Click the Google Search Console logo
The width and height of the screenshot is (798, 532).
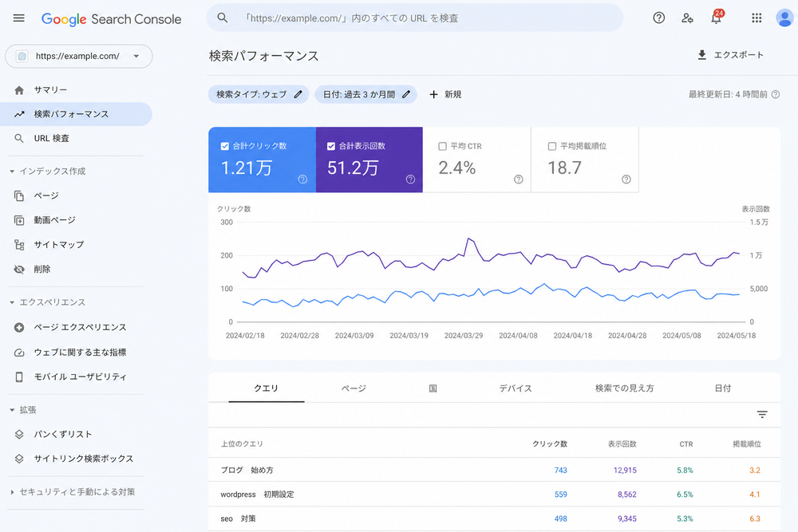point(111,19)
